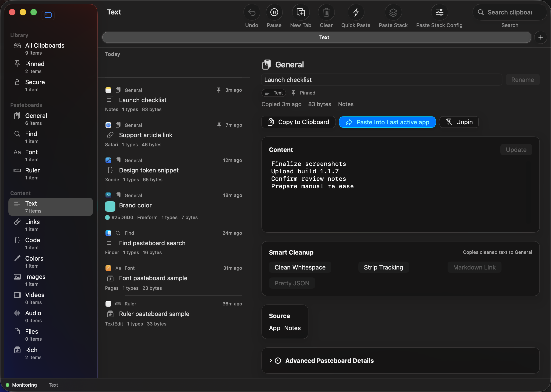The height and width of the screenshot is (392, 551).
Task: Click the Brand color teal swatch
Action: click(x=110, y=206)
